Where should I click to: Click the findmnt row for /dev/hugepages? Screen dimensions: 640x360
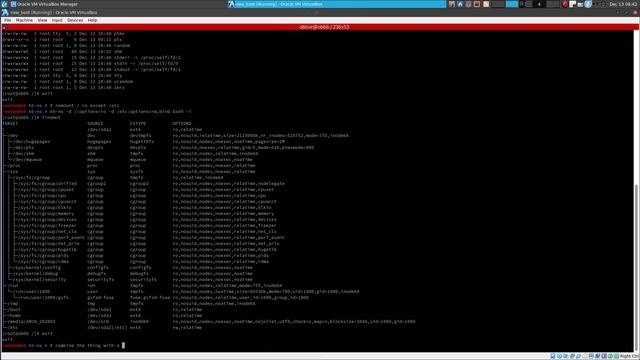click(145, 141)
